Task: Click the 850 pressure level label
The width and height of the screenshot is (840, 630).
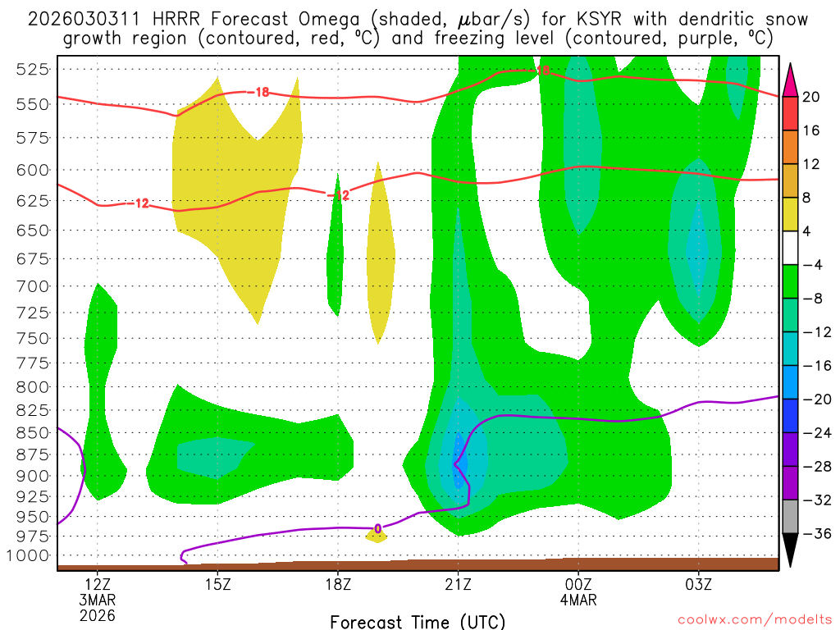Action: (x=33, y=432)
